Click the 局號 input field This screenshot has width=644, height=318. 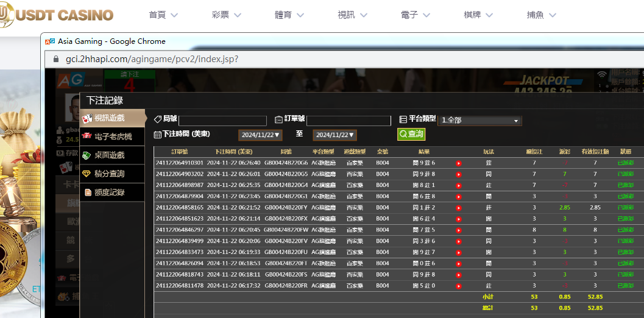222,121
